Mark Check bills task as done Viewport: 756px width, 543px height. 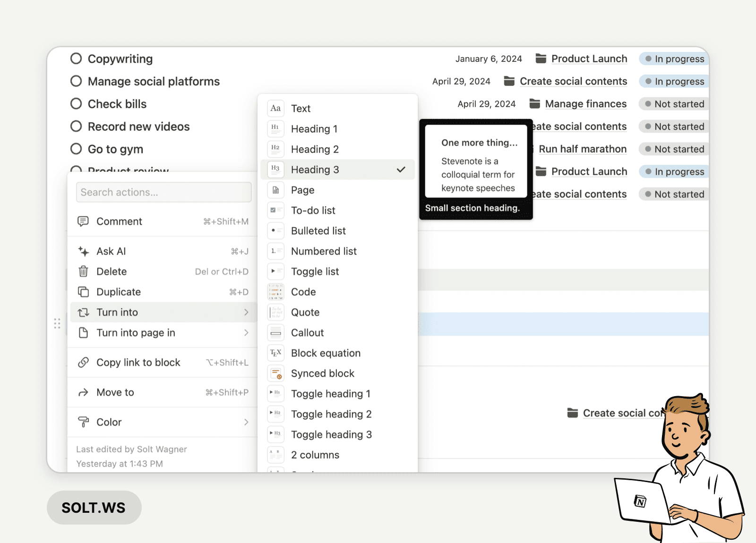pyautogui.click(x=76, y=104)
